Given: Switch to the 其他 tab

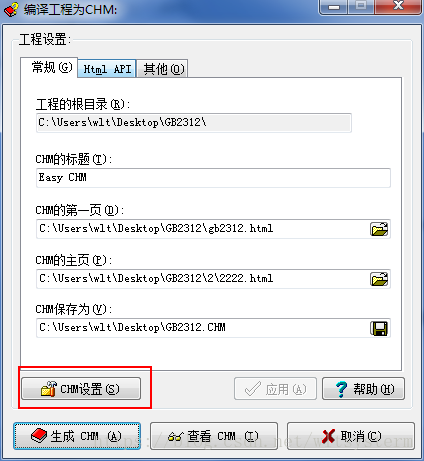Looking at the screenshot, I should pos(163,69).
